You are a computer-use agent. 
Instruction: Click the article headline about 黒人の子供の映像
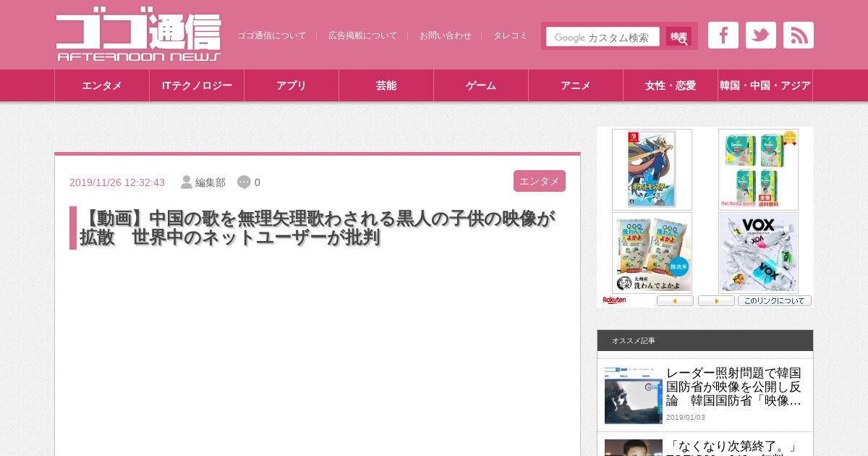(x=318, y=228)
